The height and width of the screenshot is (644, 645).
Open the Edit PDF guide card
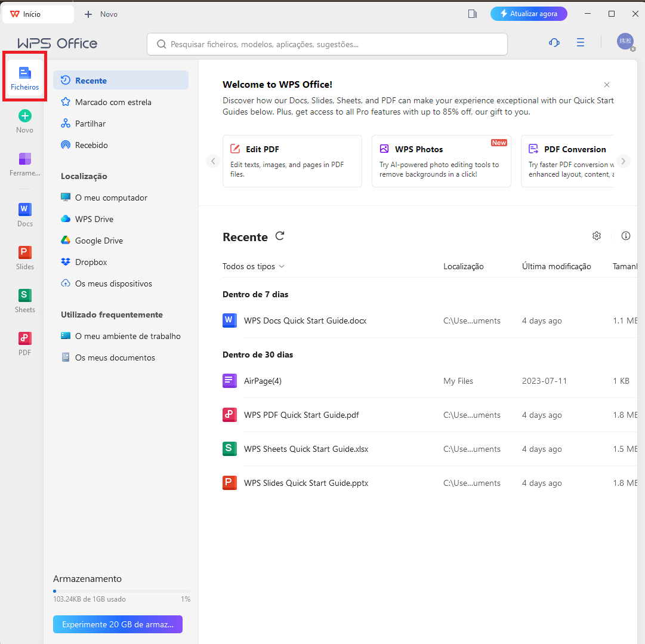tap(292, 161)
